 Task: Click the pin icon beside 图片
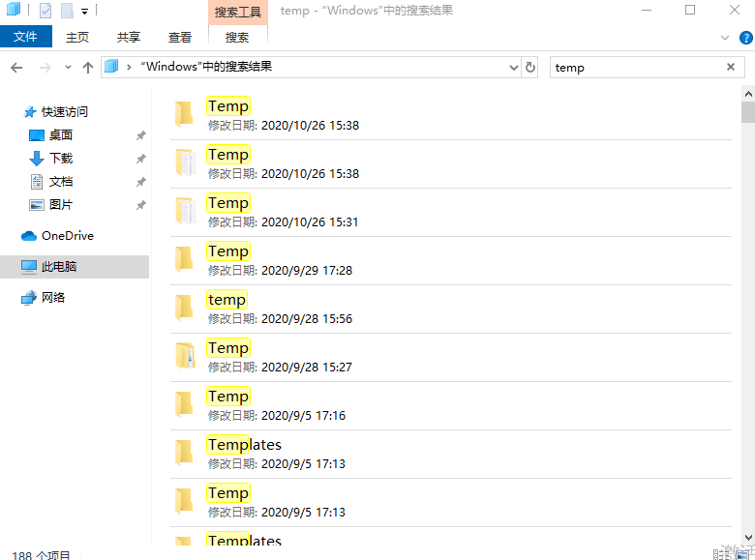(140, 205)
